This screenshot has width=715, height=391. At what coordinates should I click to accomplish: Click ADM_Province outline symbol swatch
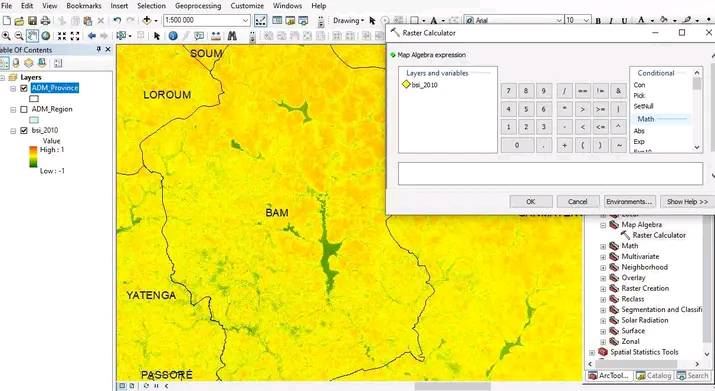(34, 99)
